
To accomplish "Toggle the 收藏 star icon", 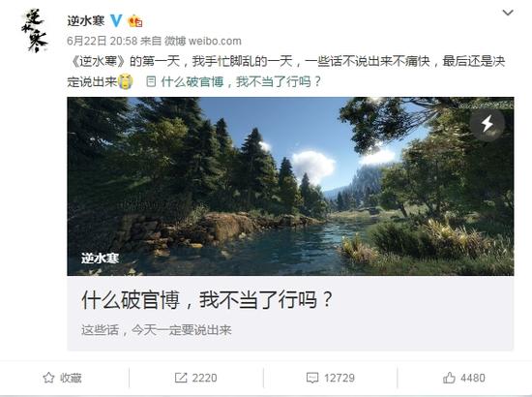I will point(48,378).
